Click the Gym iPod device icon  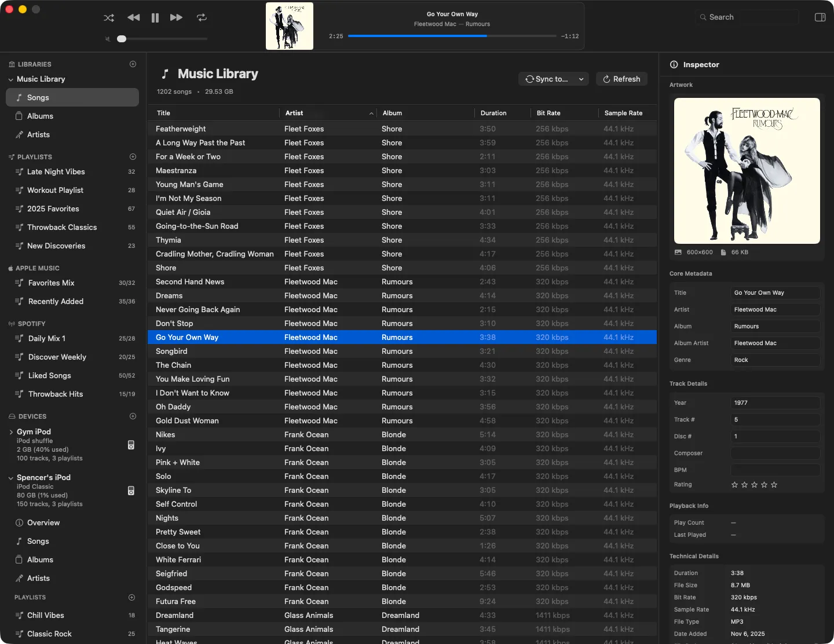pos(131,445)
